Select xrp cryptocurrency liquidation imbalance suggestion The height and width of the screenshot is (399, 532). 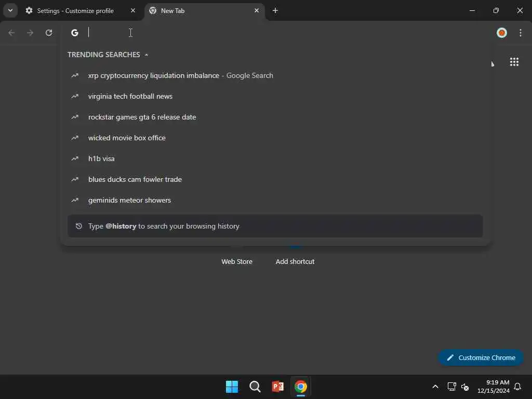(x=275, y=76)
